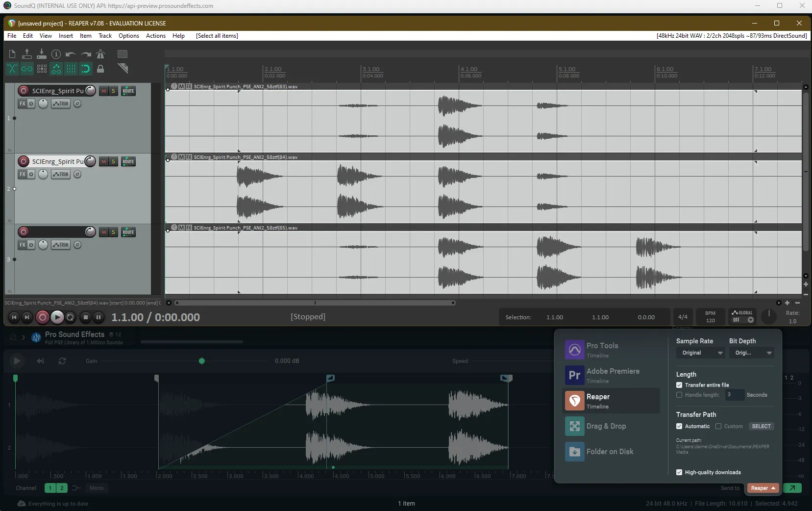Toggle grid lines toolbar icon
Screen dimensions: 812x511
pos(71,69)
